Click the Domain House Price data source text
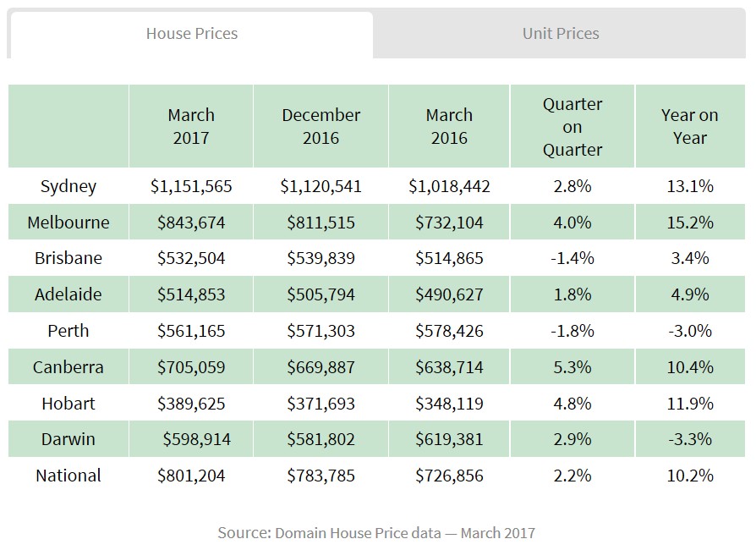This screenshot has width=756, height=550. (x=376, y=533)
